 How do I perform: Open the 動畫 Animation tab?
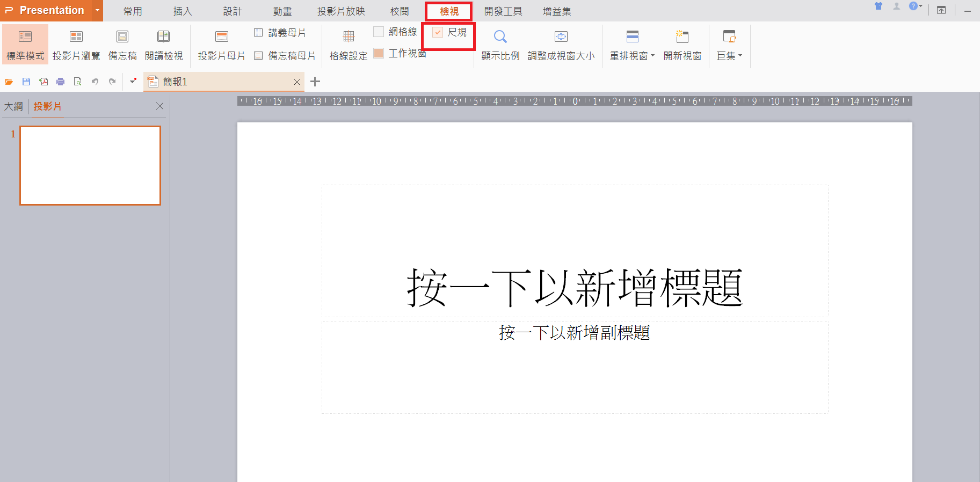(x=282, y=11)
